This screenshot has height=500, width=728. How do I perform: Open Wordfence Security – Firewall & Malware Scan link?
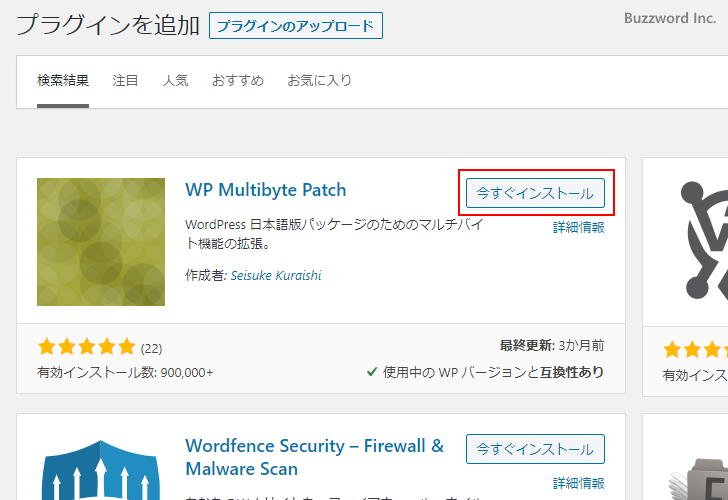pos(314,457)
